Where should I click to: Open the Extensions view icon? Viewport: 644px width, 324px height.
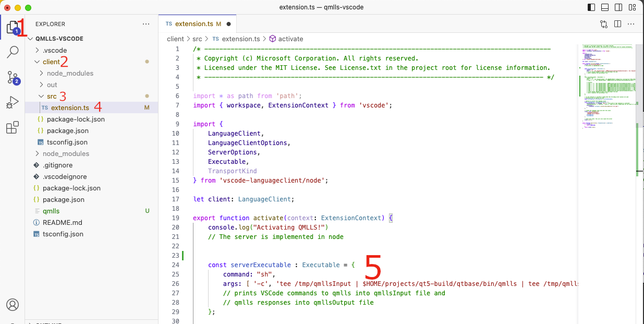point(13,128)
